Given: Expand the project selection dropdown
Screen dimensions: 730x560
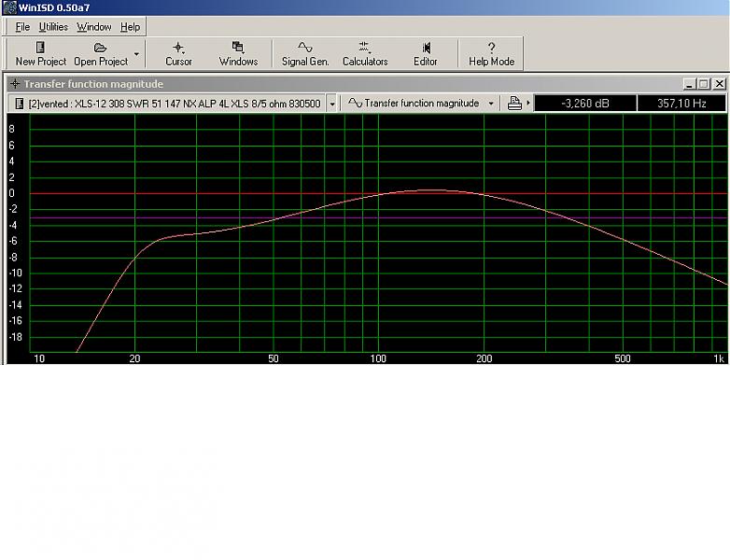Looking at the screenshot, I should coord(332,104).
